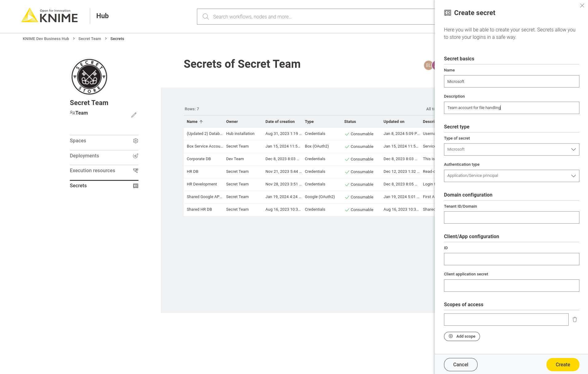Viewport: 588px width, 374px height.
Task: Select Secrets in the sidebar
Action: pyautogui.click(x=104, y=186)
